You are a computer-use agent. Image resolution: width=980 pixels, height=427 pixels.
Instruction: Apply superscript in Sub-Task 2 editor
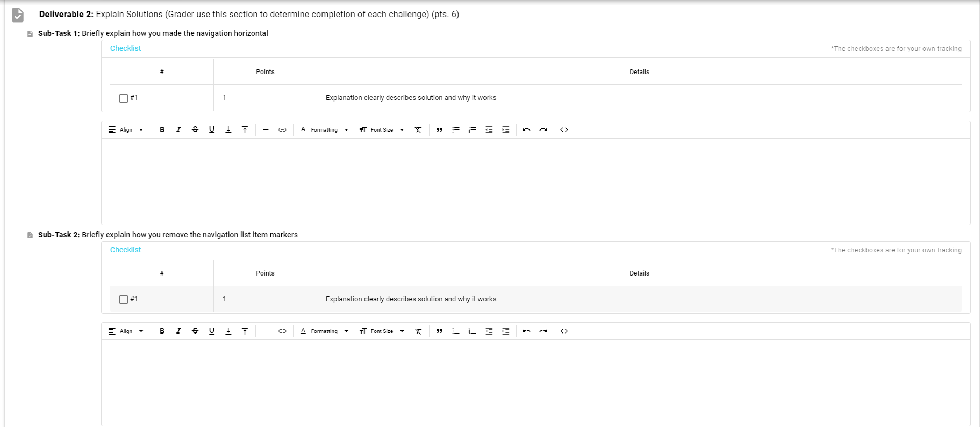245,331
